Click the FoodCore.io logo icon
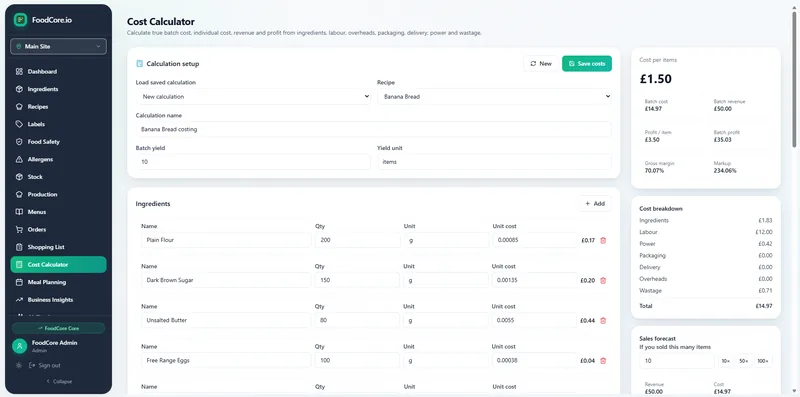Image resolution: width=800 pixels, height=397 pixels. [20, 20]
